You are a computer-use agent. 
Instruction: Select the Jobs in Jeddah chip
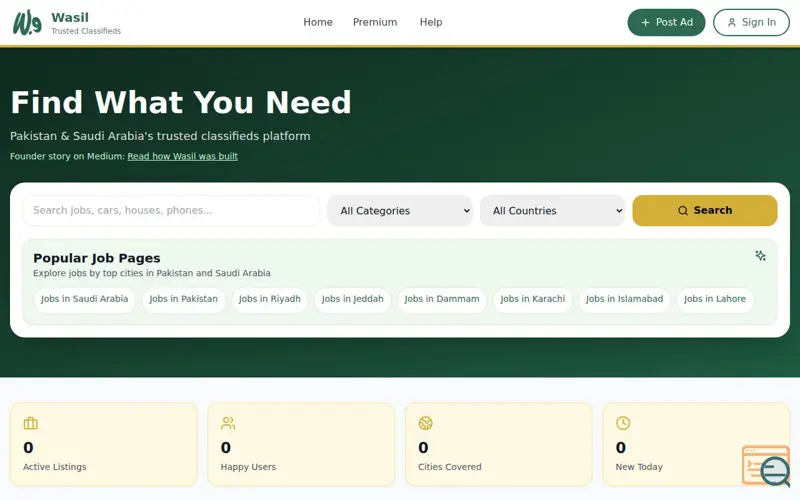click(353, 299)
